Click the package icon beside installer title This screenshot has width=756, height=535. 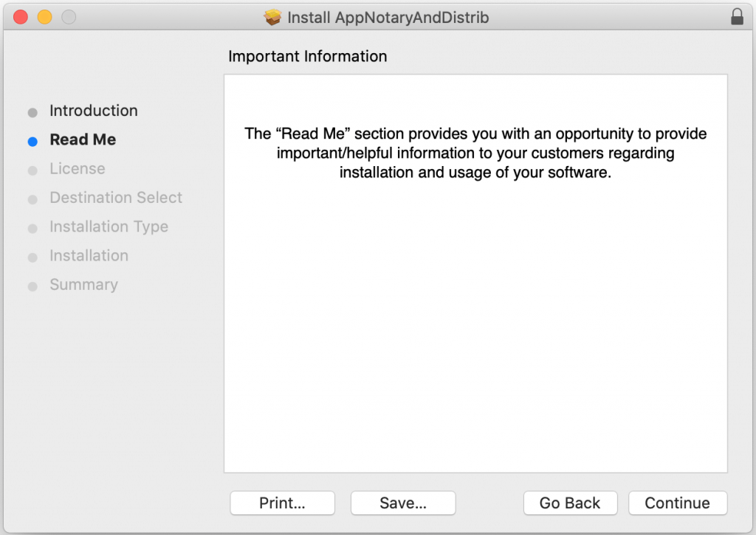pos(272,17)
